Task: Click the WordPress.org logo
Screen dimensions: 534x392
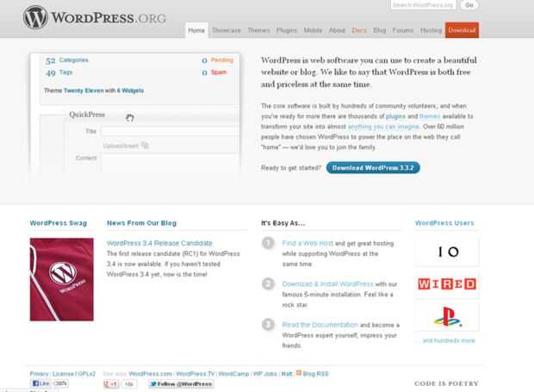Action: (x=95, y=17)
